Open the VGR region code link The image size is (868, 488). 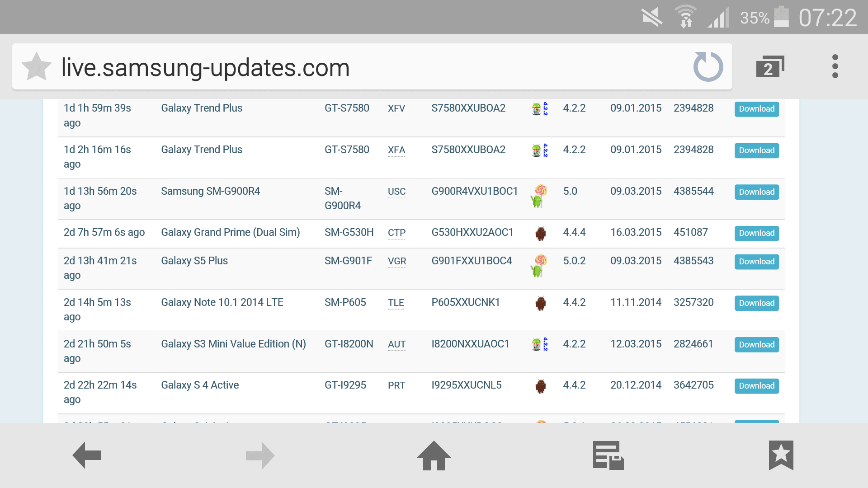397,261
